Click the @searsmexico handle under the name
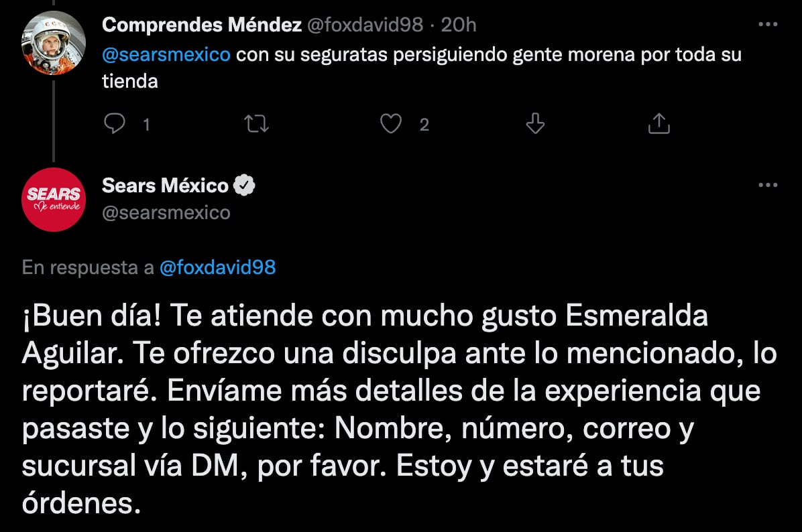 [x=166, y=212]
